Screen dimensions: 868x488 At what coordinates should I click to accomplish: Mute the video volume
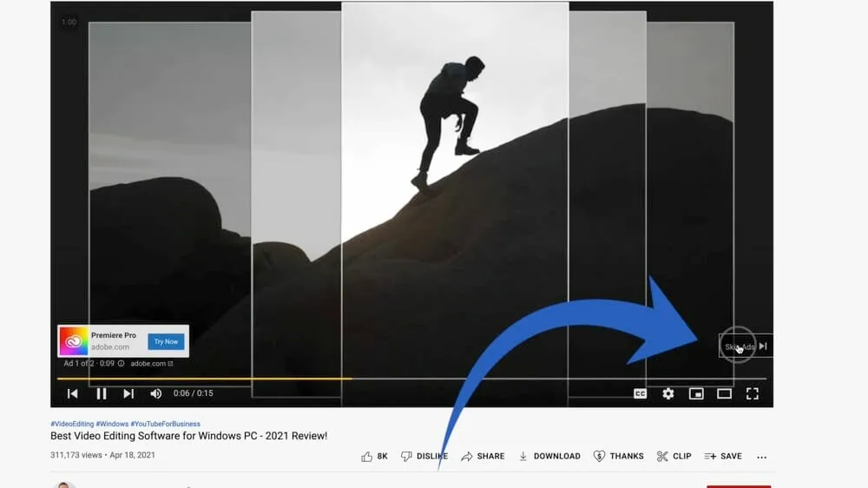pos(156,393)
